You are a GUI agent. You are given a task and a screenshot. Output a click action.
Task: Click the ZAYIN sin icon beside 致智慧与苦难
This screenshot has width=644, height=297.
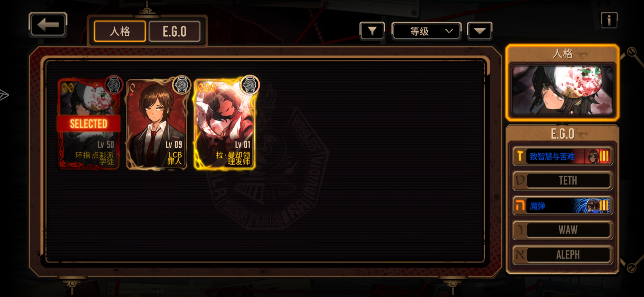520,156
